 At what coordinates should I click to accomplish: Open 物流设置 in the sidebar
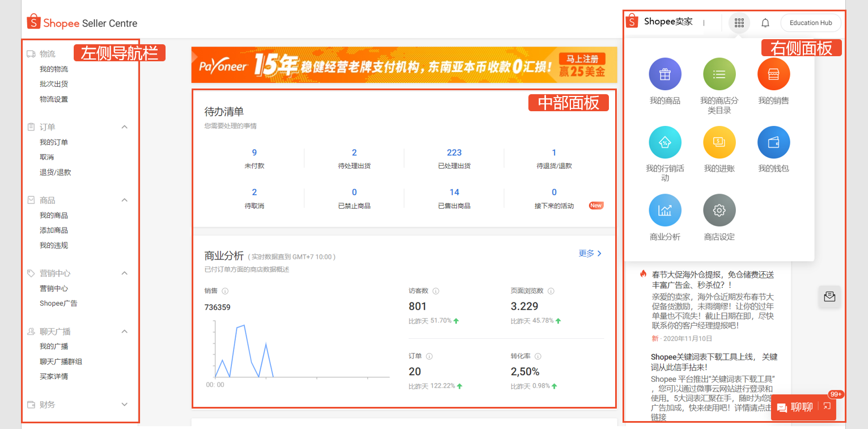[x=54, y=99]
